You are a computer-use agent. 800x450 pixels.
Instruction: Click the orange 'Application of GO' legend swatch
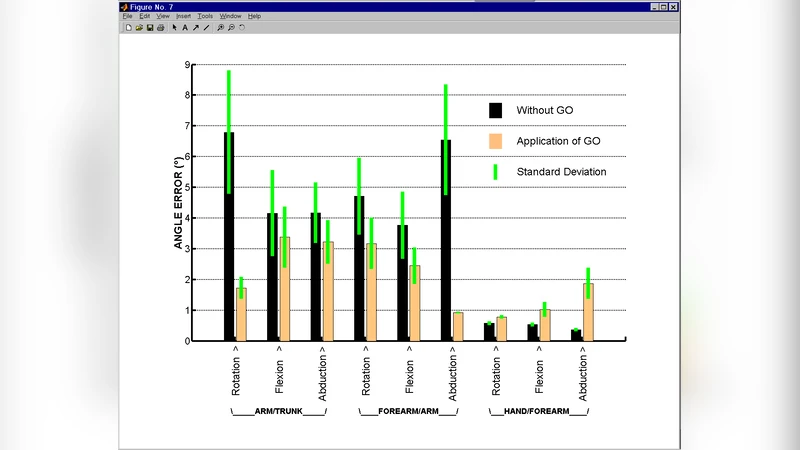click(495, 141)
